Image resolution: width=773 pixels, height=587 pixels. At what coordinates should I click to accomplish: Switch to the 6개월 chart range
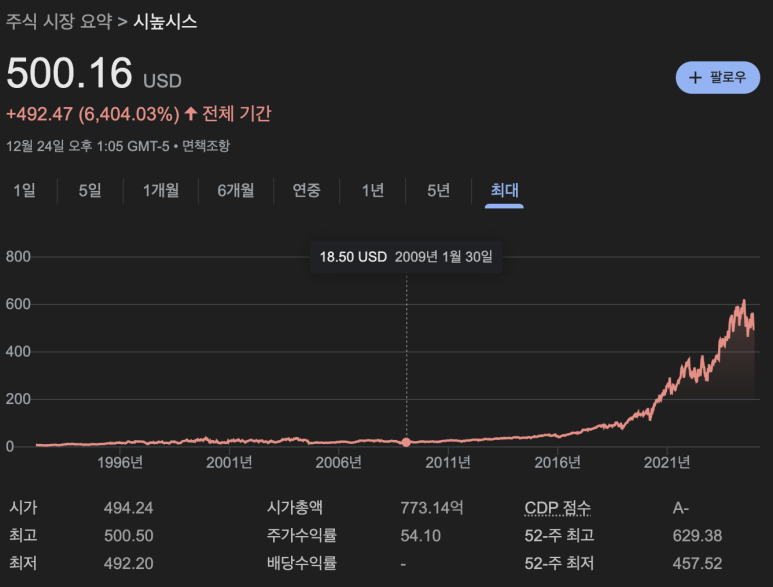[236, 190]
